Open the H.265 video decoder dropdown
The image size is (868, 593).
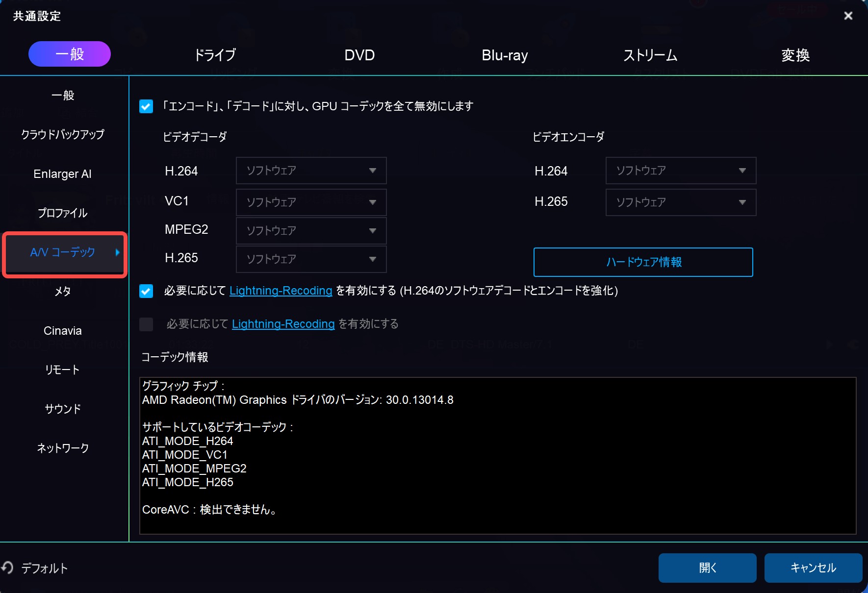coord(311,259)
